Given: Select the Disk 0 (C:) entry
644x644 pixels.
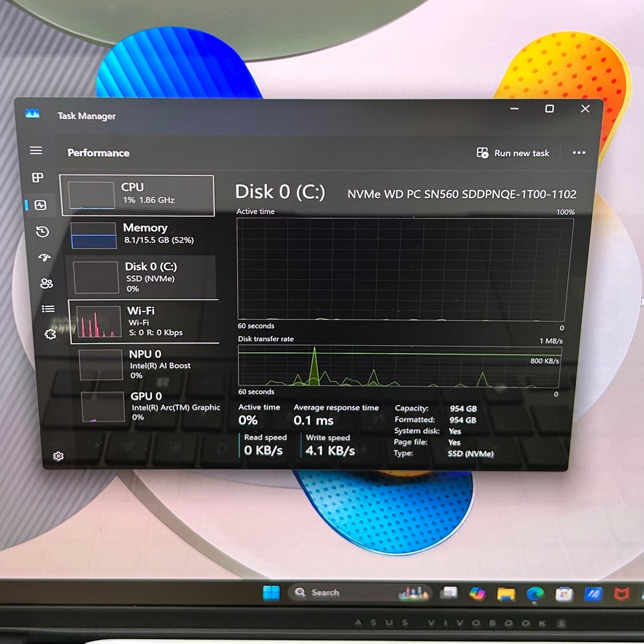Looking at the screenshot, I should point(142,277).
